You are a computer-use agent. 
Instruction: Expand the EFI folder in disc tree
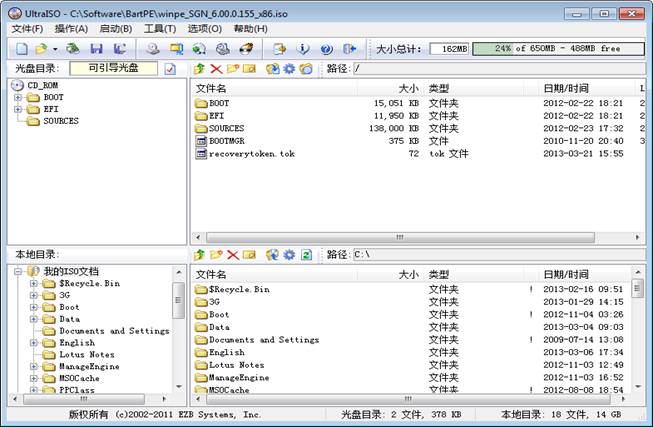(x=18, y=110)
